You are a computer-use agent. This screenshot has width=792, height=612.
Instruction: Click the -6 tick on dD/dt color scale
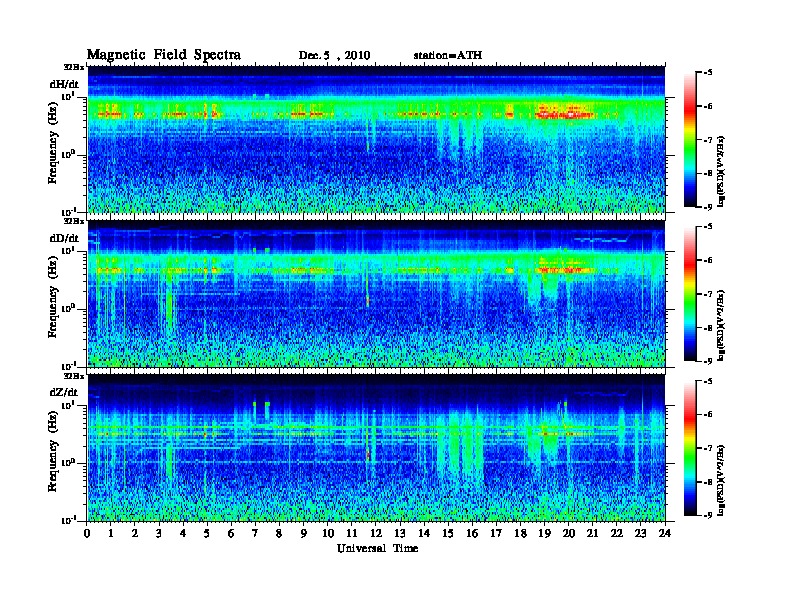[x=709, y=261]
